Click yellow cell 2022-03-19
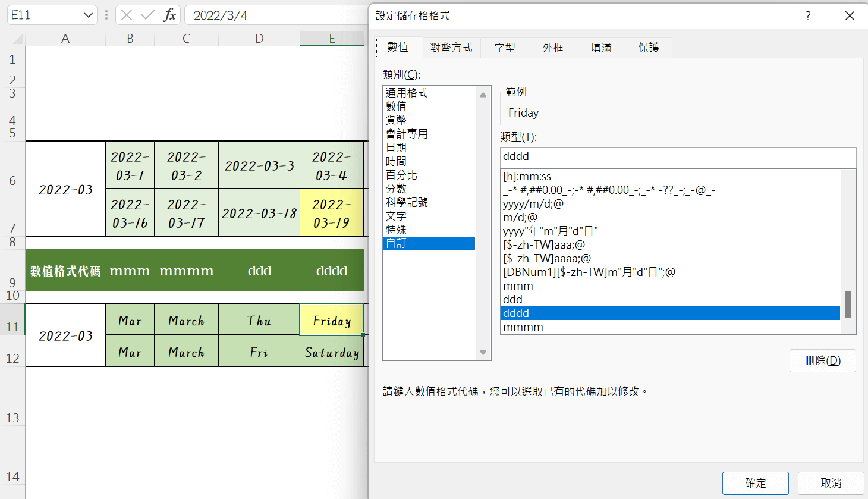This screenshot has width=868, height=499. tap(332, 213)
